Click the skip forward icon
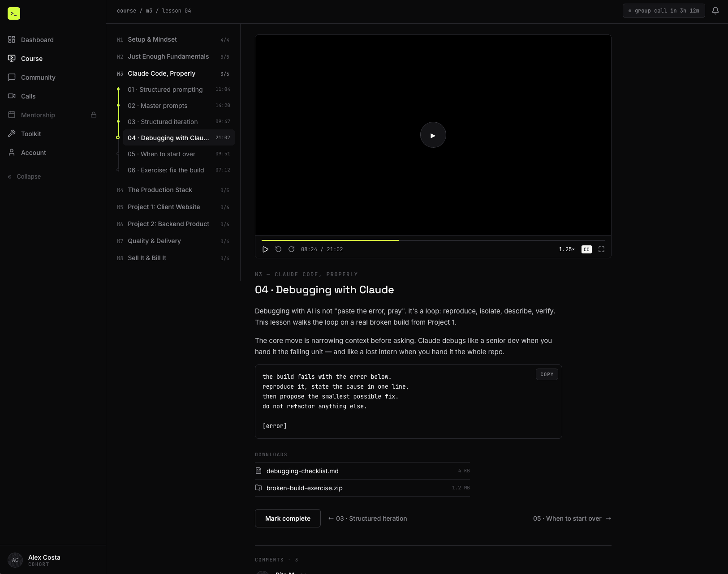The width and height of the screenshot is (728, 574). tap(291, 249)
